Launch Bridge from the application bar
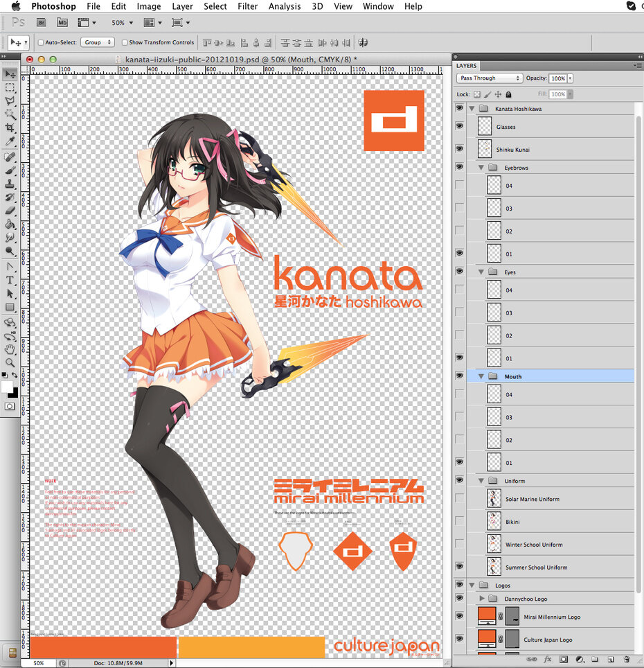The height and width of the screenshot is (668, 644). [42, 23]
